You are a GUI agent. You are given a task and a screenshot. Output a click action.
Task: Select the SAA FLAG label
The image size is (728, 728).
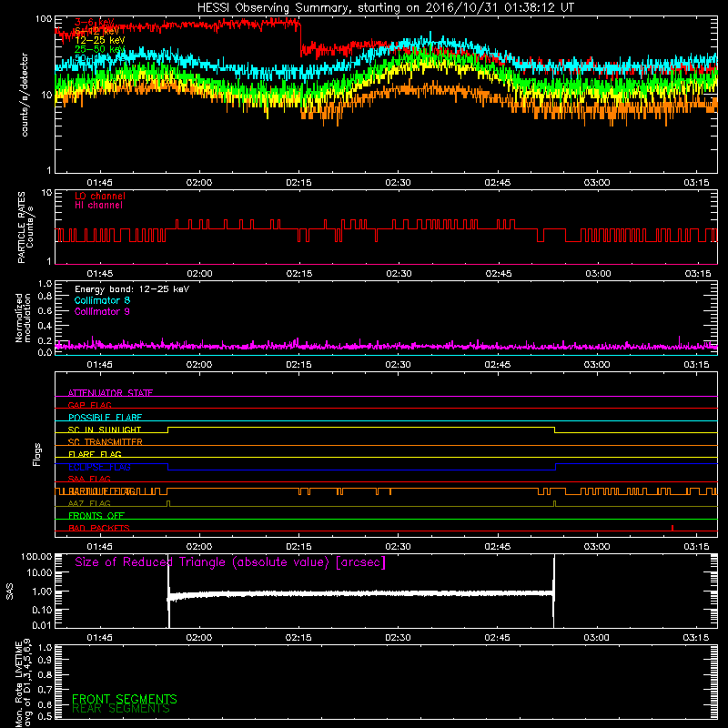tap(89, 479)
